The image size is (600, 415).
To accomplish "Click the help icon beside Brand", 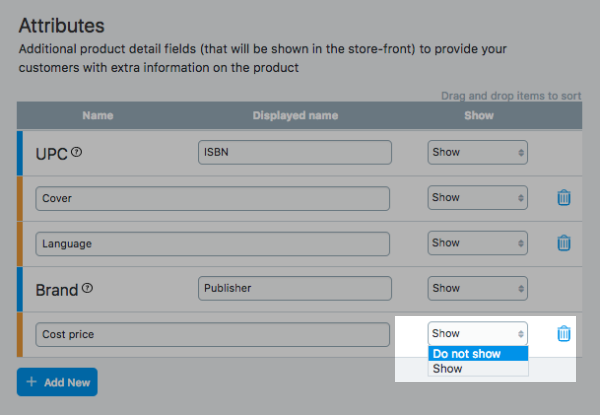I will (87, 289).
